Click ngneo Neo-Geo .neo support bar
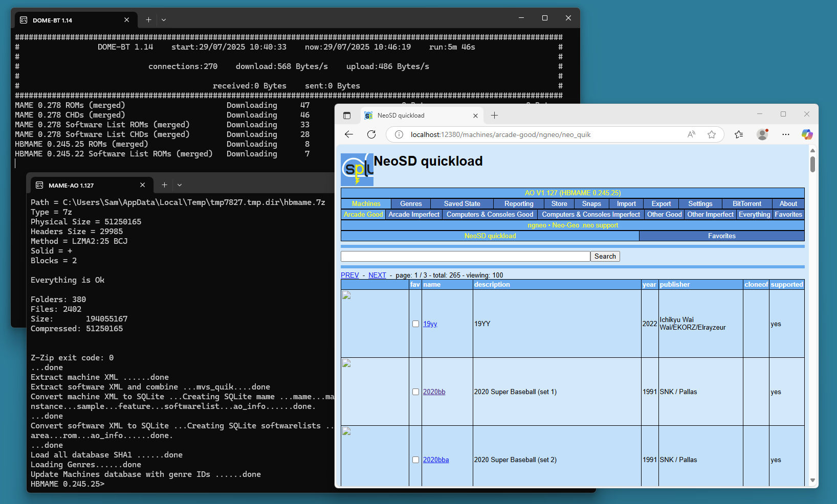Screen dimensions: 837x504 click(x=572, y=225)
